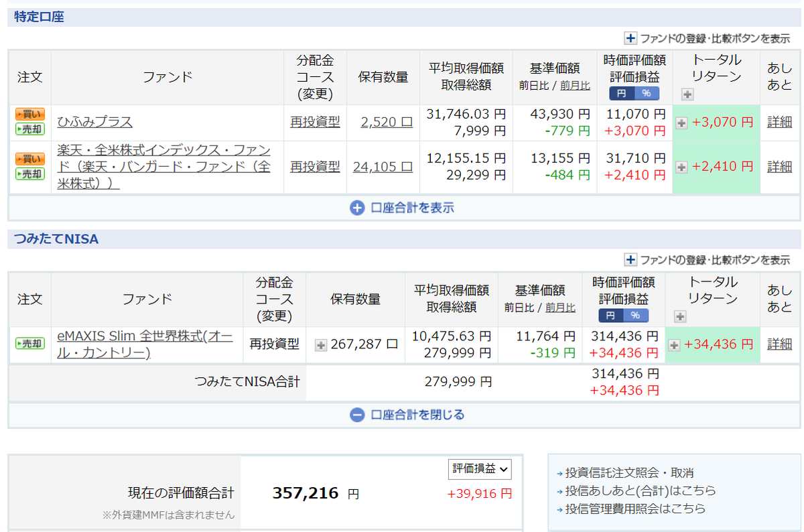The image size is (804, 532).
Task: Click the 売却 button for ひふみプラス
Action: 30,129
